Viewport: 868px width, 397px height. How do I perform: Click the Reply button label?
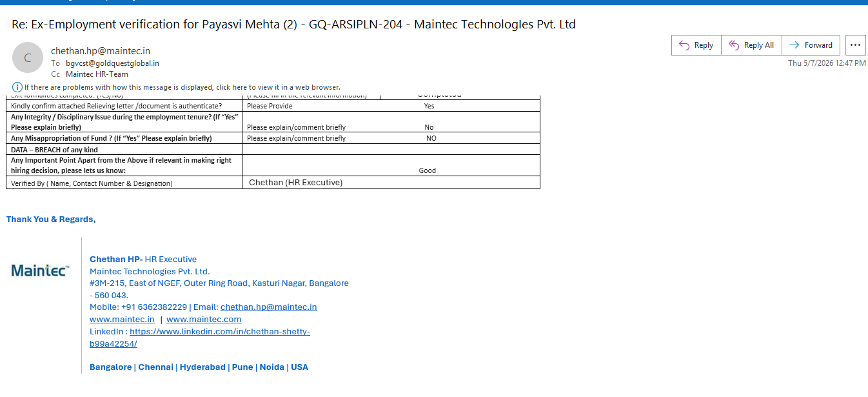coord(704,45)
